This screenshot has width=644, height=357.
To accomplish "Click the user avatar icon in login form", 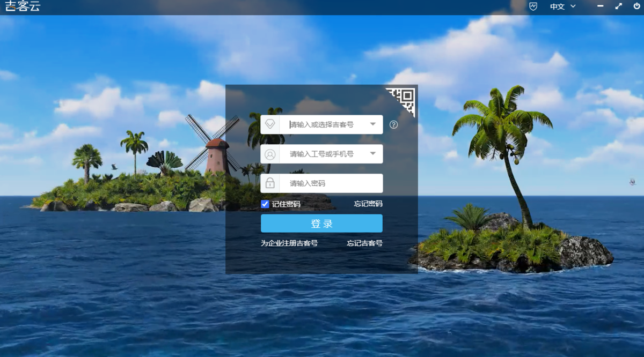I will pyautogui.click(x=270, y=154).
